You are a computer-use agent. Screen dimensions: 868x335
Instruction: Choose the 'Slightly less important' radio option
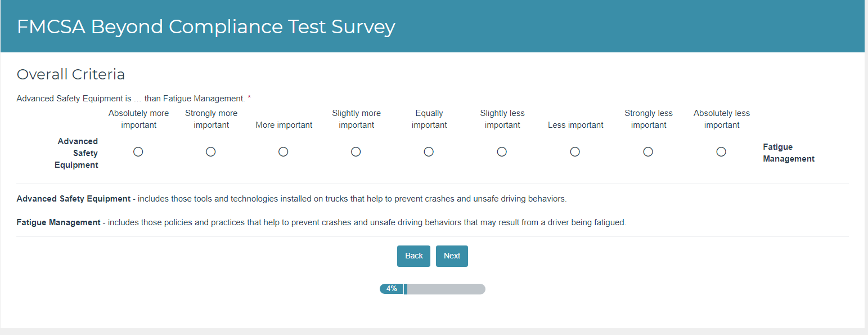click(502, 152)
